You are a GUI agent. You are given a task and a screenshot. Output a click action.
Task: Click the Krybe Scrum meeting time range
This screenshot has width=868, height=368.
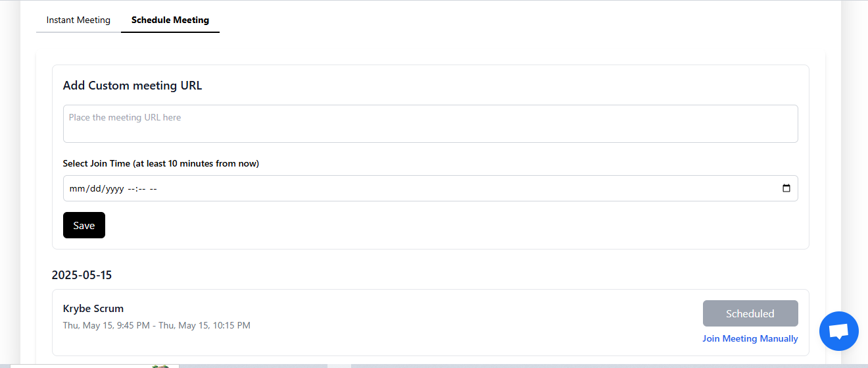[x=157, y=325]
